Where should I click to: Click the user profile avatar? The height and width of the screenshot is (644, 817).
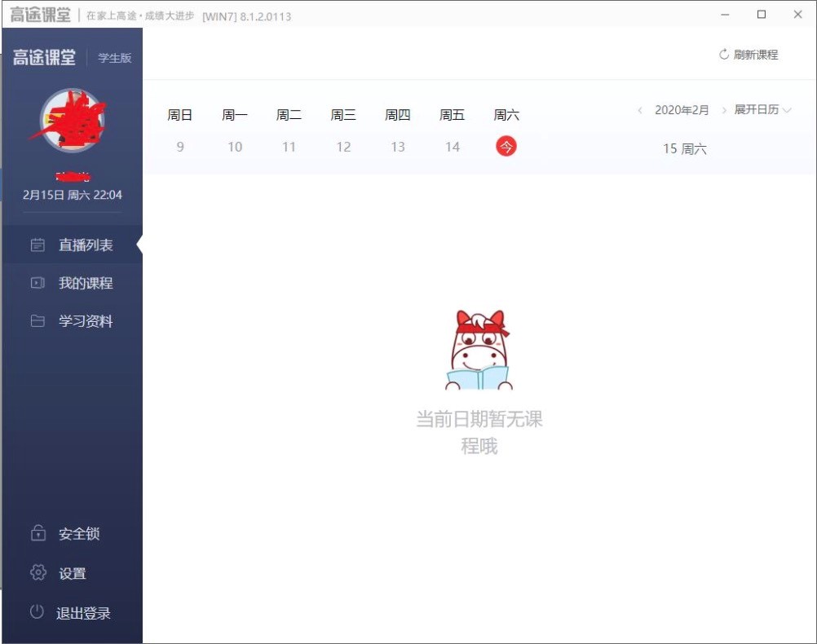[73, 120]
